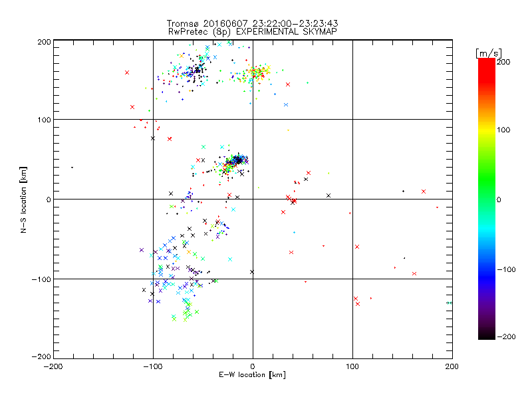532x399 pixels.
Task: Click the color bar tick label "-100"
Action: coord(507,269)
